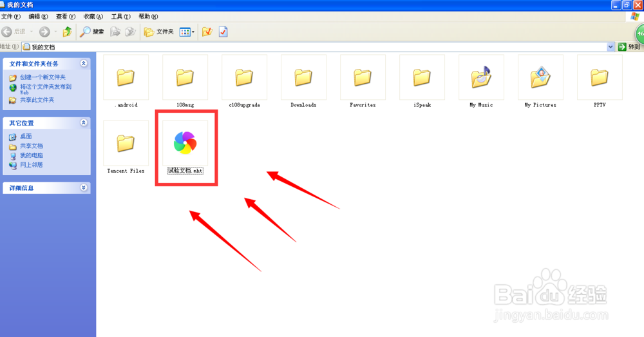Go to Shared Documents (共享文档)
This screenshot has width=644, height=337.
pyautogui.click(x=31, y=146)
